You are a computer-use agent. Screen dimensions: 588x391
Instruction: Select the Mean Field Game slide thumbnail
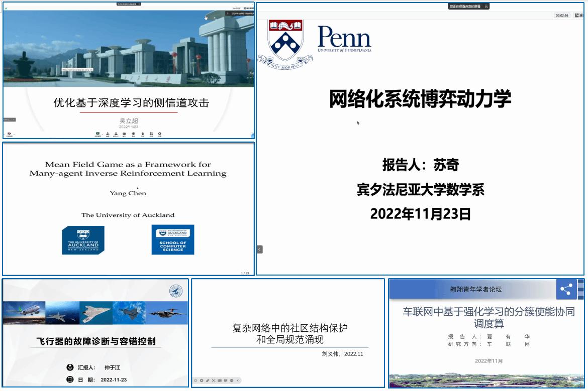[128, 208]
